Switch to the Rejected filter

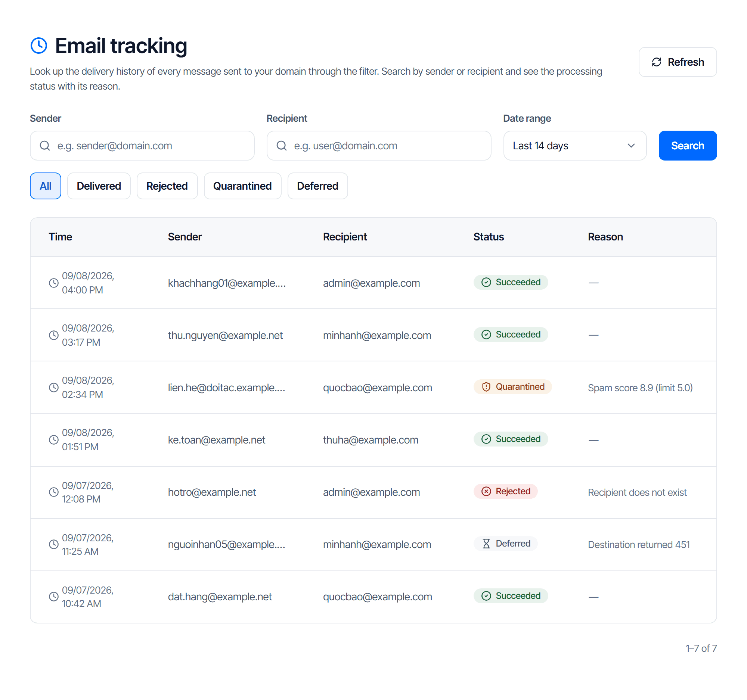[x=167, y=186]
